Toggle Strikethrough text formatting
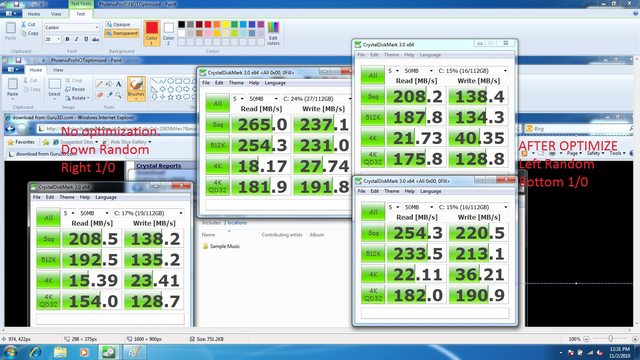Viewport: 640px width, 360px height. pos(96,39)
